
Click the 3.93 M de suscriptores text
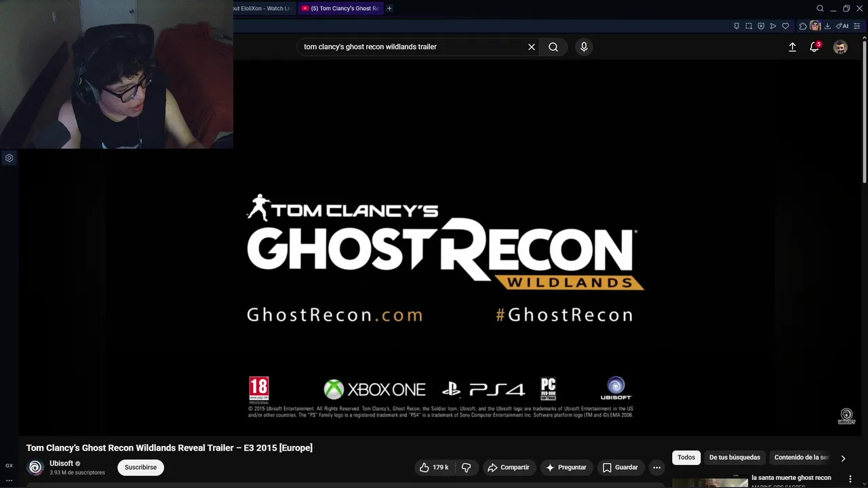point(77,472)
